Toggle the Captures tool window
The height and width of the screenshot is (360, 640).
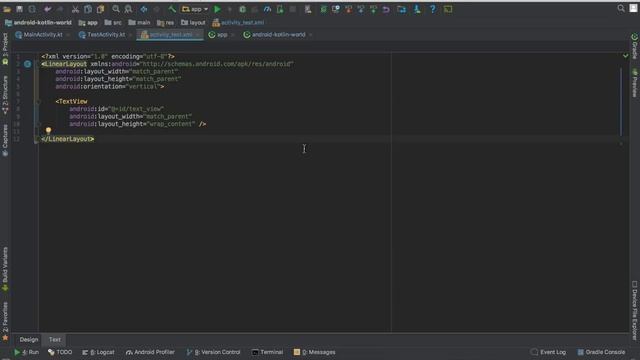5,140
